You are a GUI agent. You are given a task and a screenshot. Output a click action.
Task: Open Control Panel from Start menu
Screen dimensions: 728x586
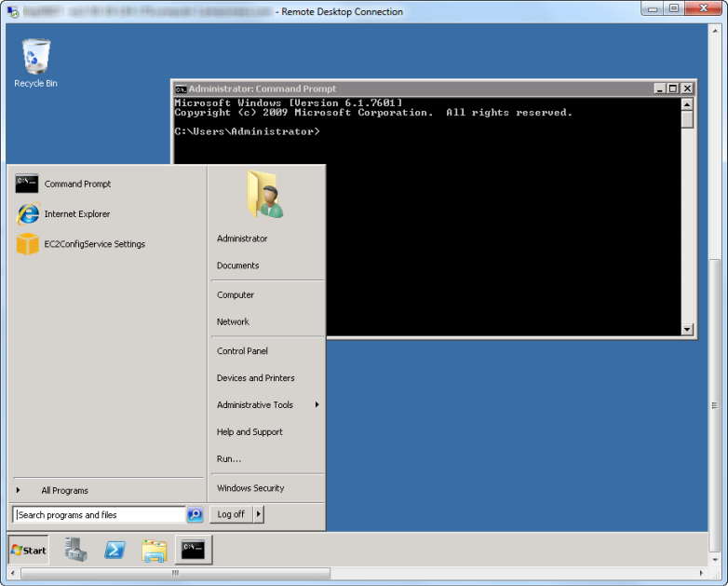point(242,351)
